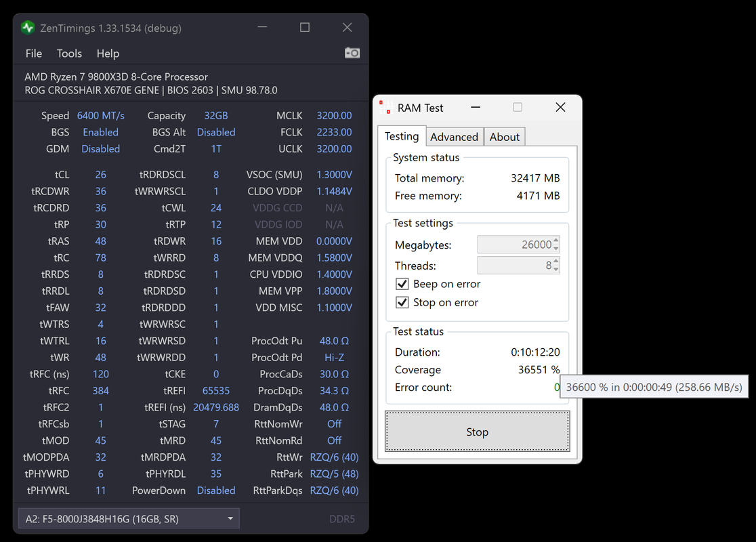
Task: Click the AMD Ryzen 7 9800X3D processor text
Action: pyautogui.click(x=117, y=77)
